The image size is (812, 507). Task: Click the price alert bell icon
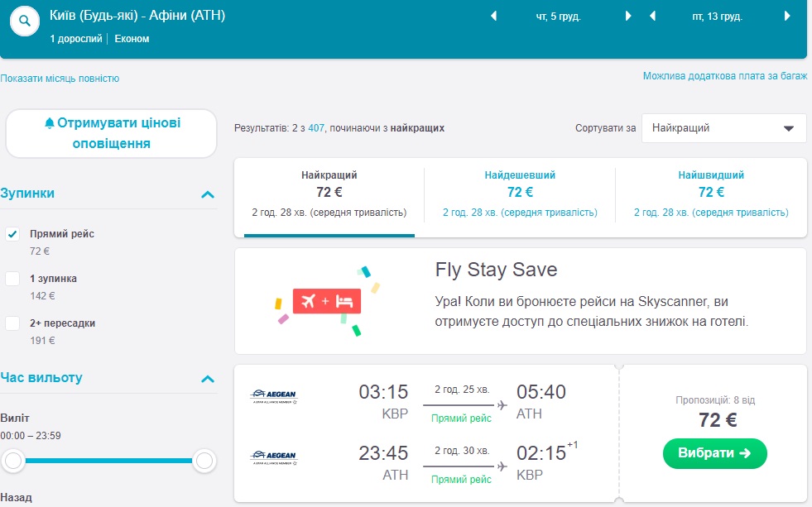49,123
